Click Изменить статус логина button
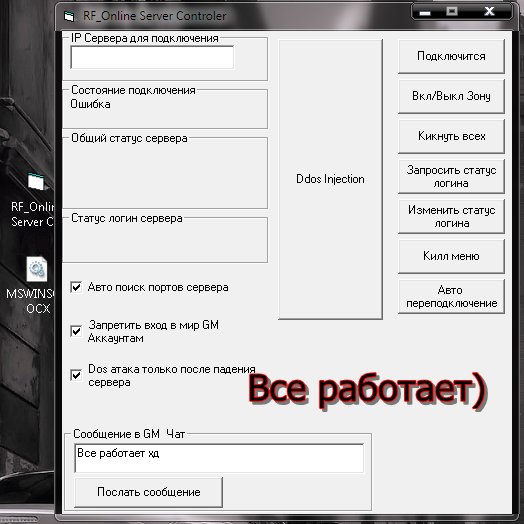 point(451,217)
